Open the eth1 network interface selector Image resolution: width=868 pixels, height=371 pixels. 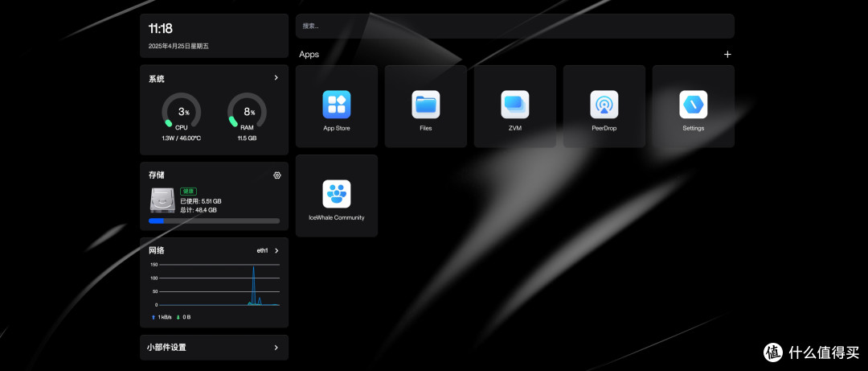(268, 250)
